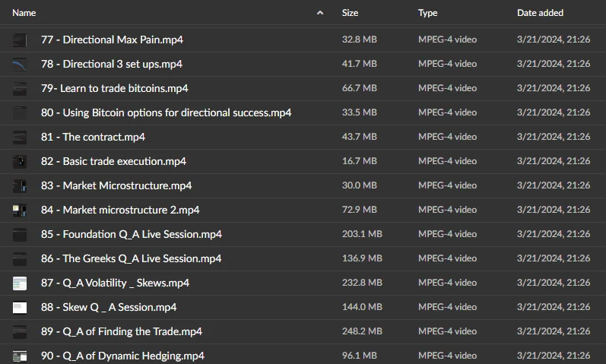Viewport: 606px width, 364px height.
Task: Sort by the Date added column
Action: (540, 13)
